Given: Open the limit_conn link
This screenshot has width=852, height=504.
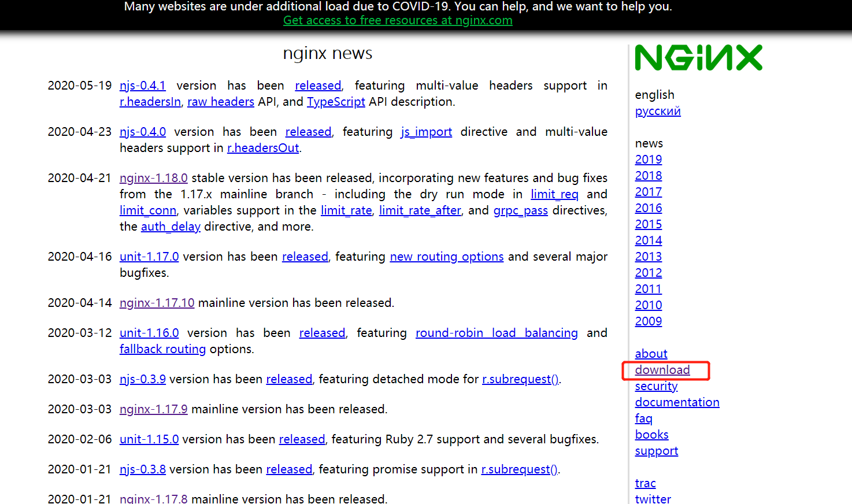Looking at the screenshot, I should pyautogui.click(x=148, y=210).
